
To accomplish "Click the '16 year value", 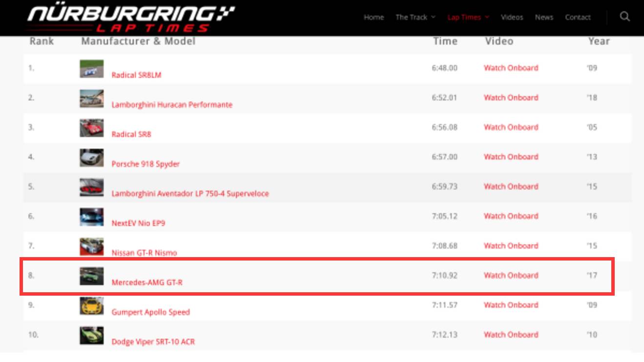I will pyautogui.click(x=592, y=216).
